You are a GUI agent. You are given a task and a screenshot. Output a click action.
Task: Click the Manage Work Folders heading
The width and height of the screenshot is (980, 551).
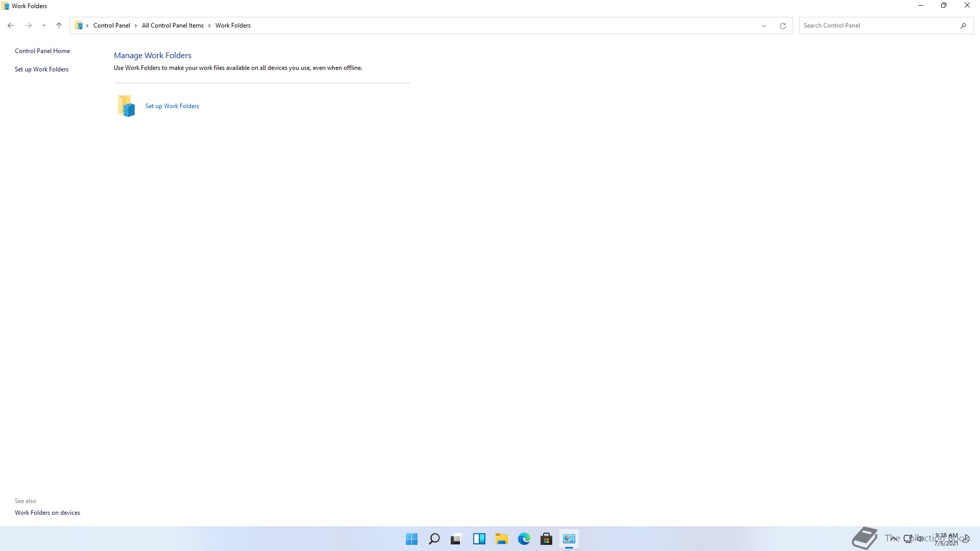click(x=153, y=56)
